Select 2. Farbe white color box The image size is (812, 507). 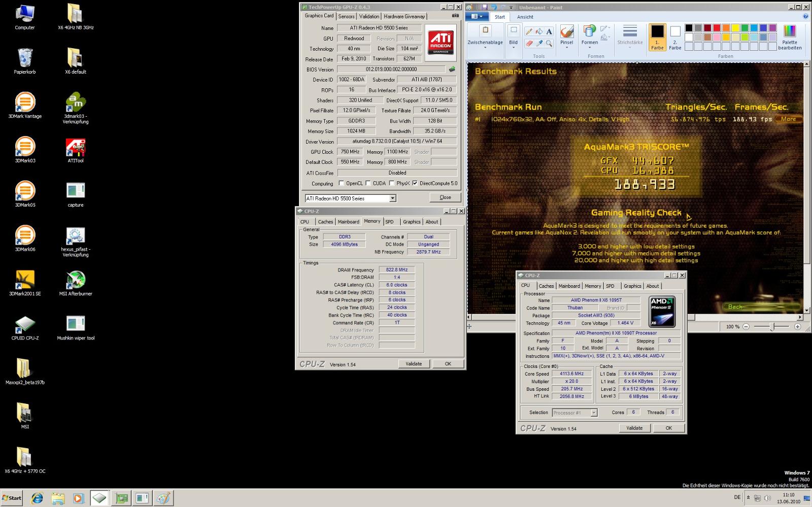(675, 38)
